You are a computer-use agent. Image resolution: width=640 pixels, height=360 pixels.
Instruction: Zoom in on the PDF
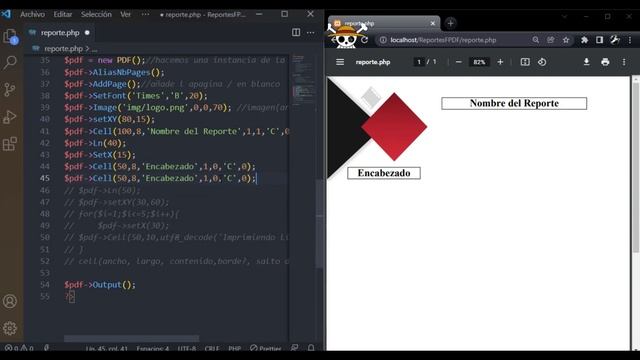500,62
